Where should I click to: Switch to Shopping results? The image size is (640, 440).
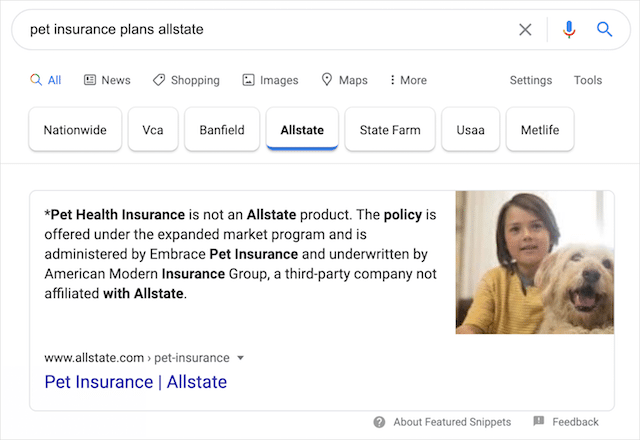click(x=186, y=80)
